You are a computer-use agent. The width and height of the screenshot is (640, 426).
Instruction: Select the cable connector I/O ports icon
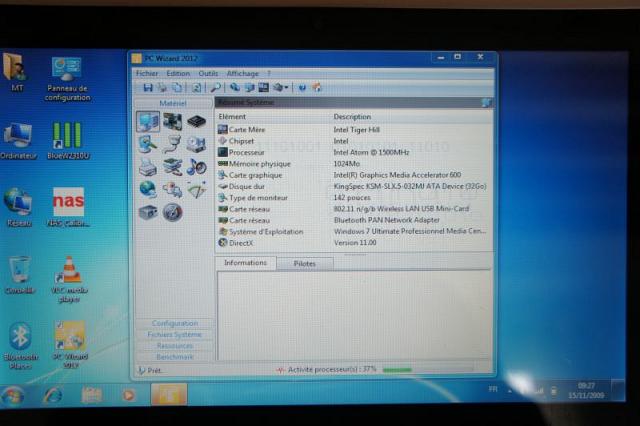(x=172, y=144)
